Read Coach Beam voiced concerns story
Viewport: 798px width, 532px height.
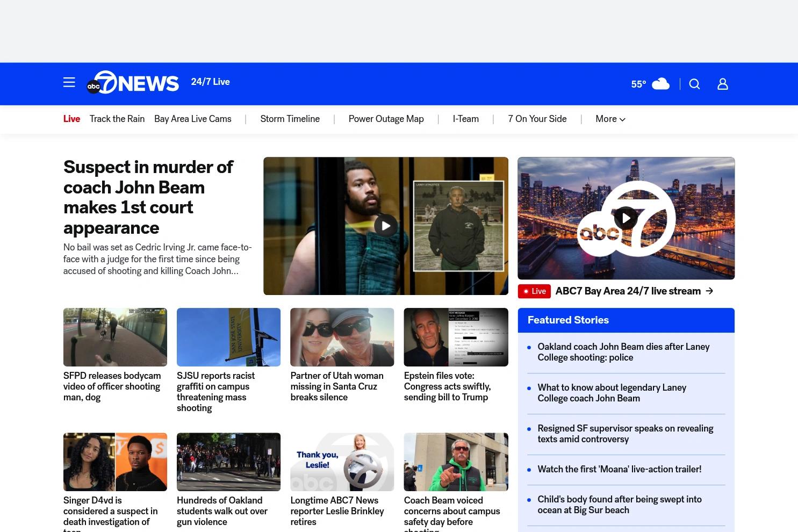(452, 513)
